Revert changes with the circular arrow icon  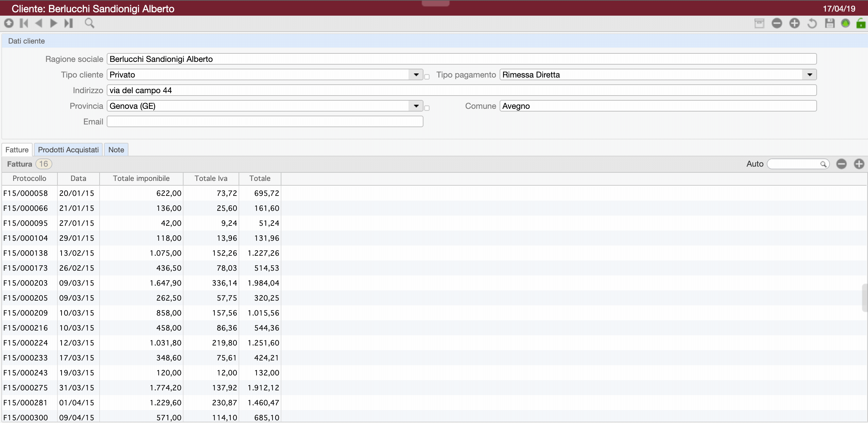812,23
